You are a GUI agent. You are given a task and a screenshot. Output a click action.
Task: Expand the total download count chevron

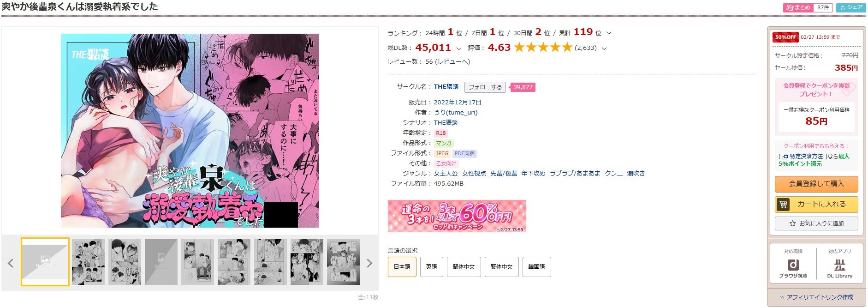coord(458,48)
